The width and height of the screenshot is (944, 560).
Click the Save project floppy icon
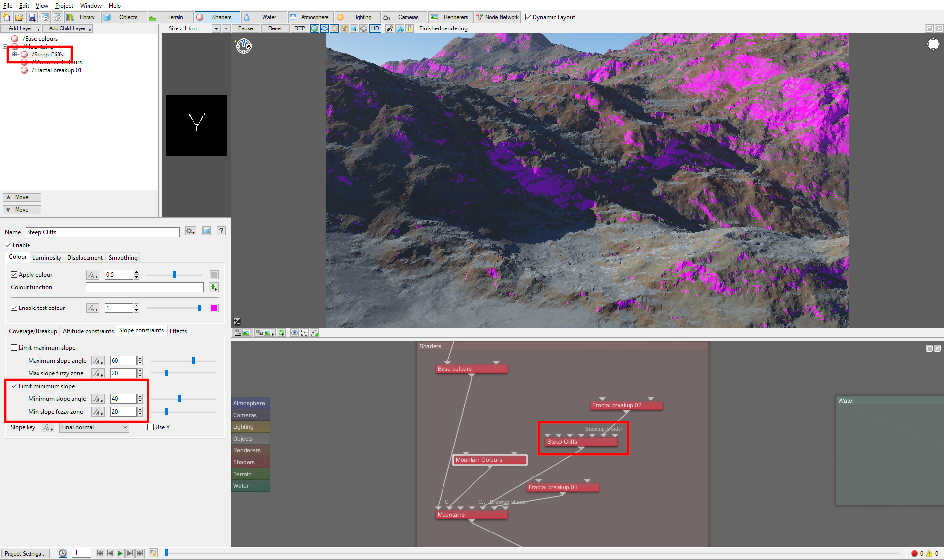click(32, 17)
